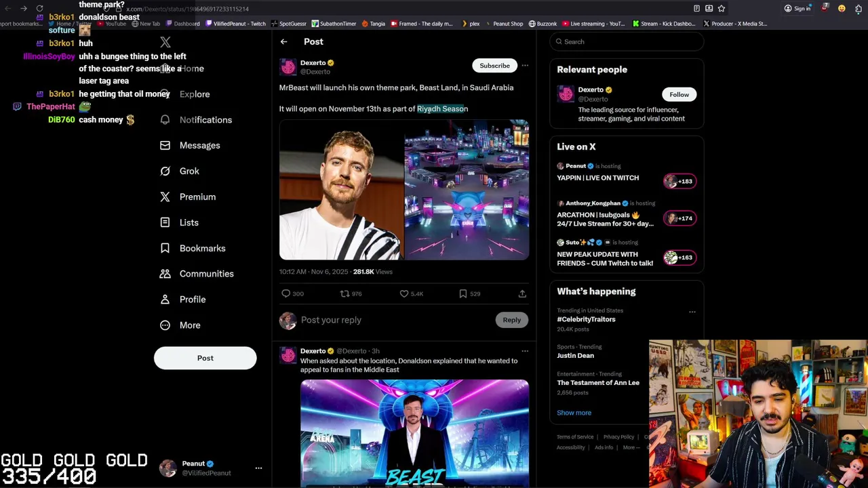Click the Search box

tap(627, 42)
